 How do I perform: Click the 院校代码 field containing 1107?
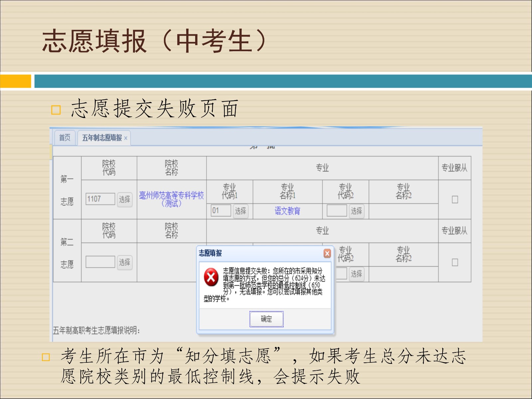[x=100, y=199]
